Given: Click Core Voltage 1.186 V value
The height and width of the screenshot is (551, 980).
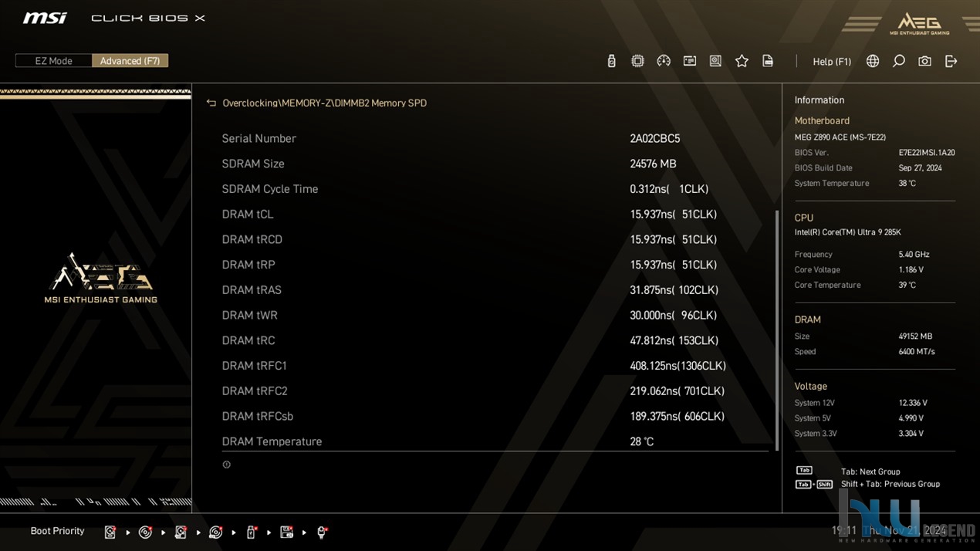Looking at the screenshot, I should (911, 270).
